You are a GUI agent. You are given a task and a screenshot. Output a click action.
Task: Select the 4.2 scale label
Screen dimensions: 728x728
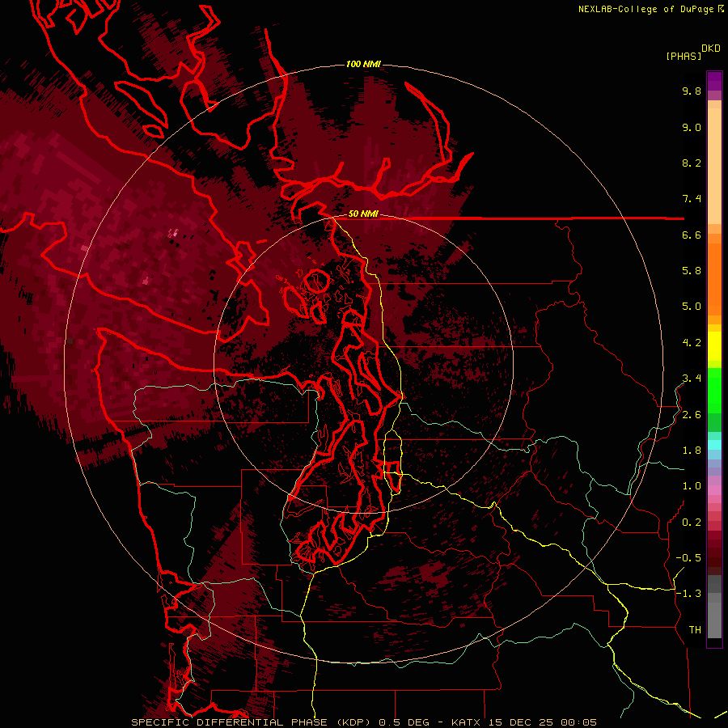tap(692, 343)
